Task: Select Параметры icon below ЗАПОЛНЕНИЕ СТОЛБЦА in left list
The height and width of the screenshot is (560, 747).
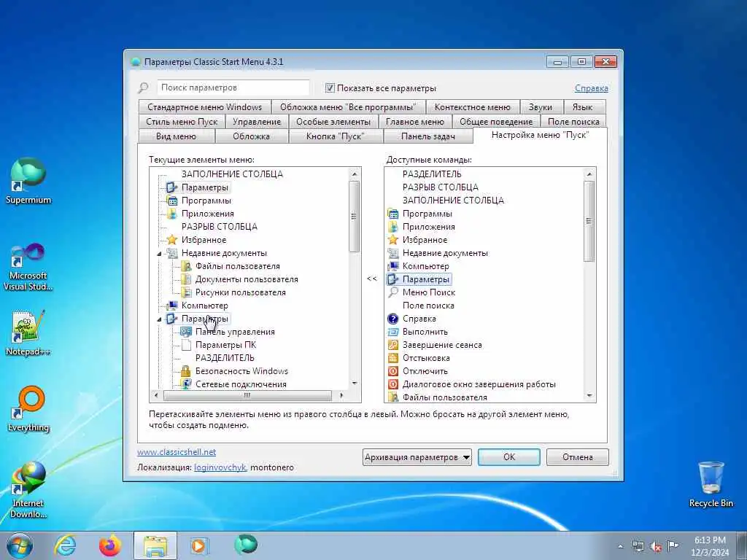Action: [x=172, y=187]
